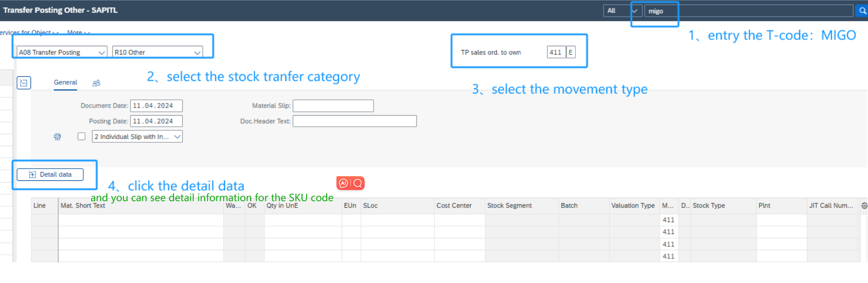868x283 pixels.
Task: Click the Doc.Header Text input
Action: click(x=354, y=121)
